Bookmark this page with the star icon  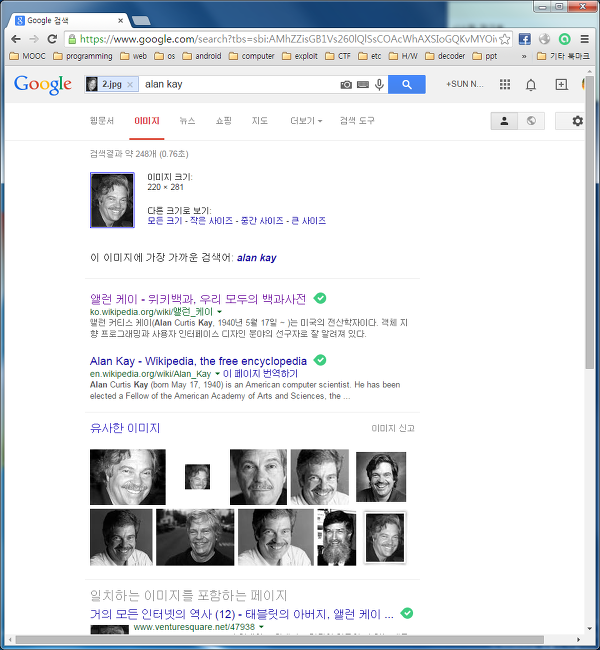pyautogui.click(x=505, y=39)
